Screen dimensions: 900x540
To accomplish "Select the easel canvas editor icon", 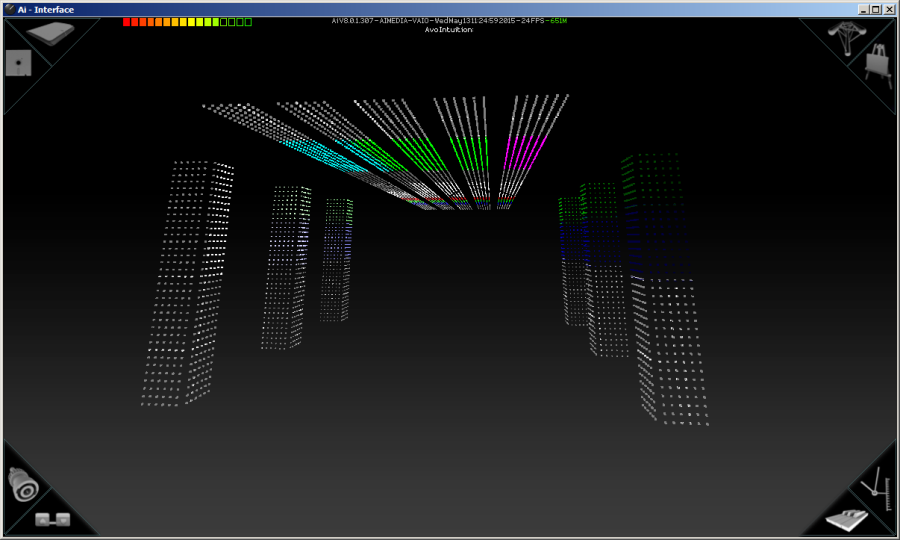I will pos(879,65).
